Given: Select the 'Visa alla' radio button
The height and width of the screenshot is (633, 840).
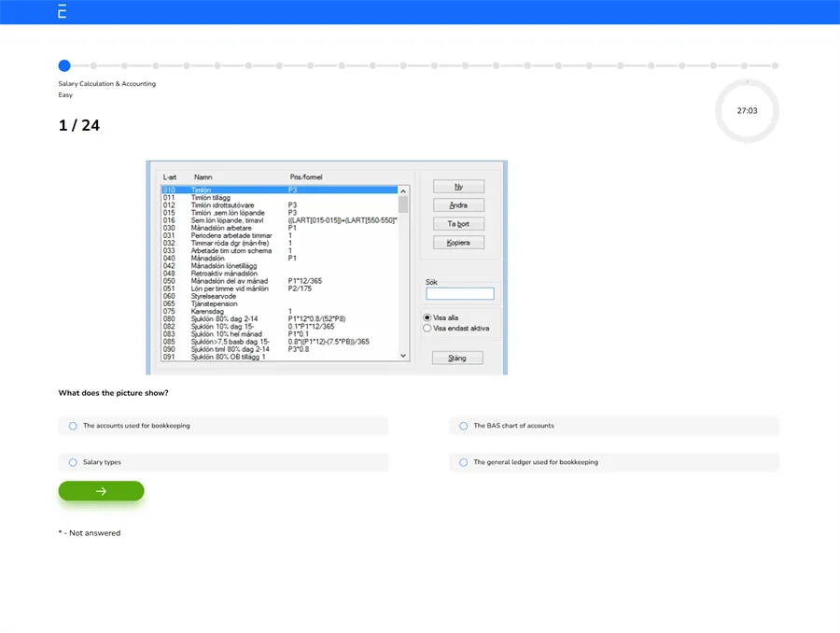Looking at the screenshot, I should (427, 317).
